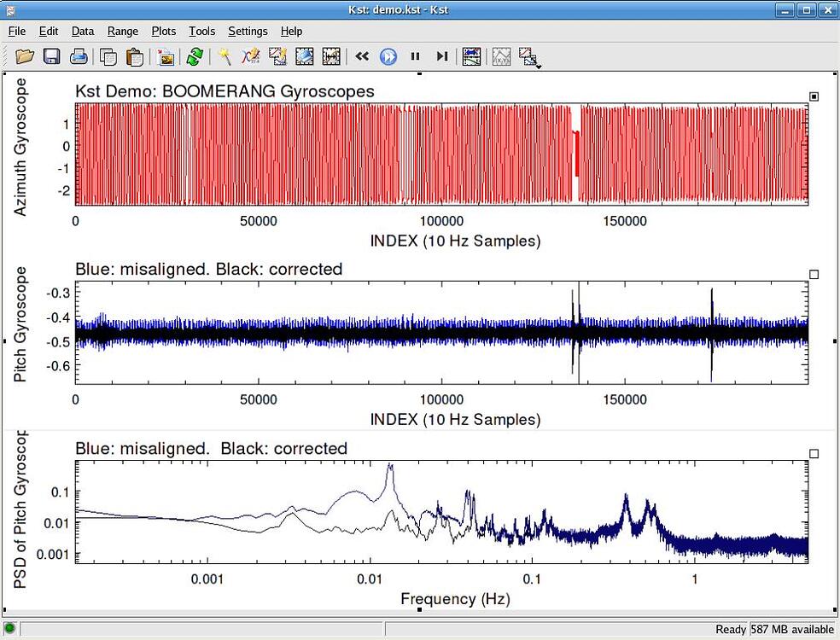Enable tied zoom mode
The height and width of the screenshot is (640, 840).
click(470, 56)
